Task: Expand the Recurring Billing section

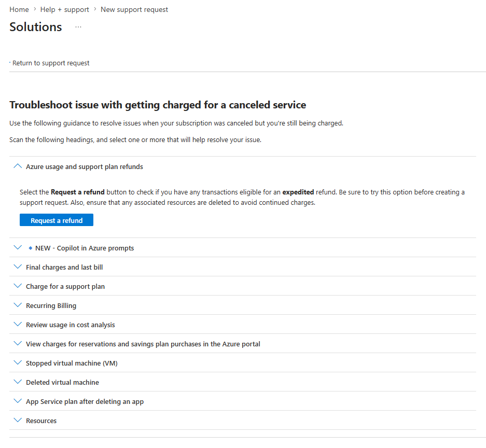Action: (x=243, y=305)
